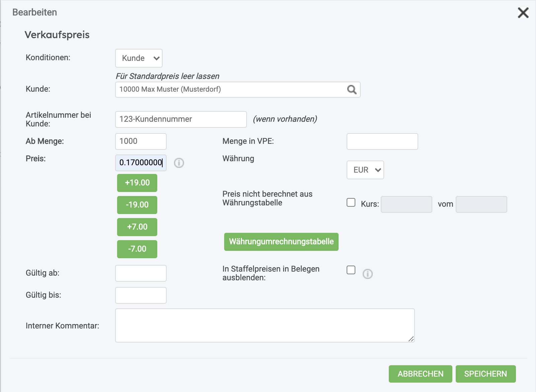Apply the -7.00 price adjustment
Viewport: 536px width, 392px height.
[x=137, y=249]
